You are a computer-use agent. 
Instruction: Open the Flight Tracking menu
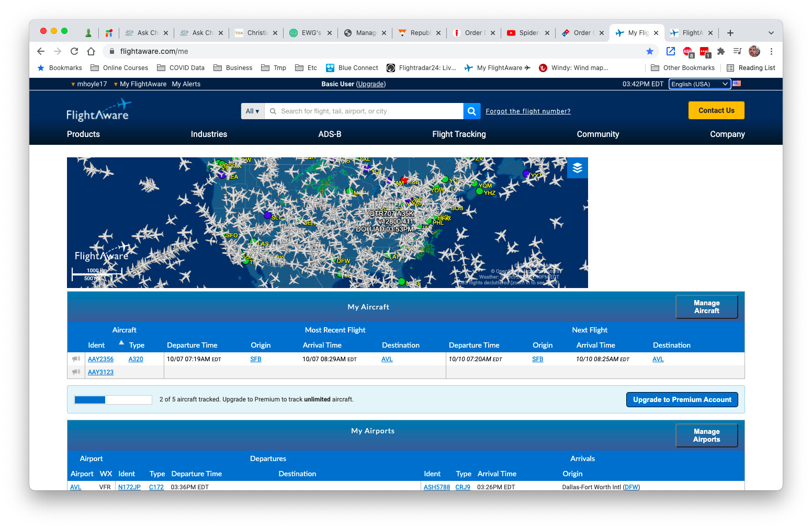click(x=459, y=134)
